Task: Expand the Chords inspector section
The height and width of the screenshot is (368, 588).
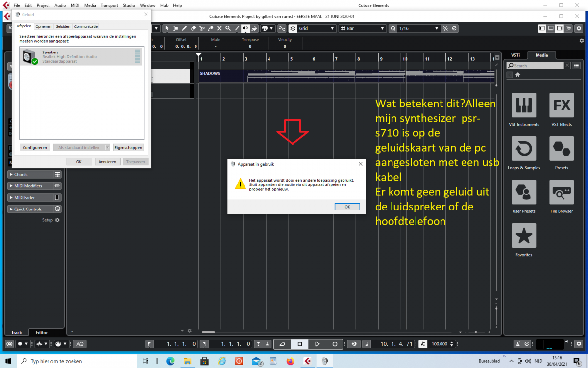Action: [34, 174]
